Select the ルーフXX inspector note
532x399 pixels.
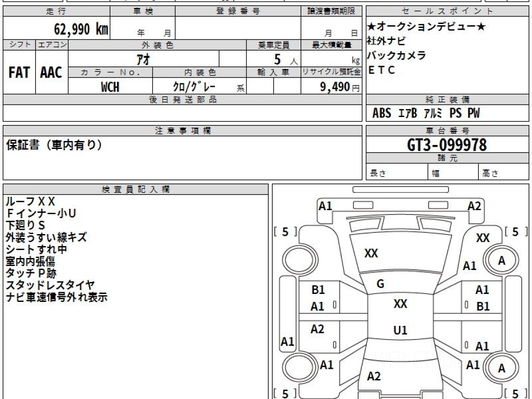pyautogui.click(x=31, y=202)
